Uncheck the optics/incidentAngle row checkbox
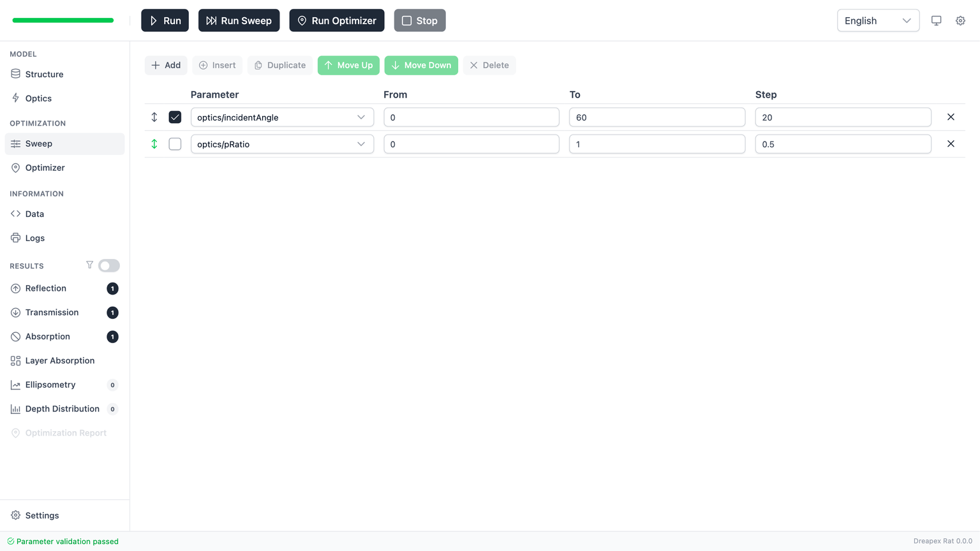 click(x=175, y=117)
